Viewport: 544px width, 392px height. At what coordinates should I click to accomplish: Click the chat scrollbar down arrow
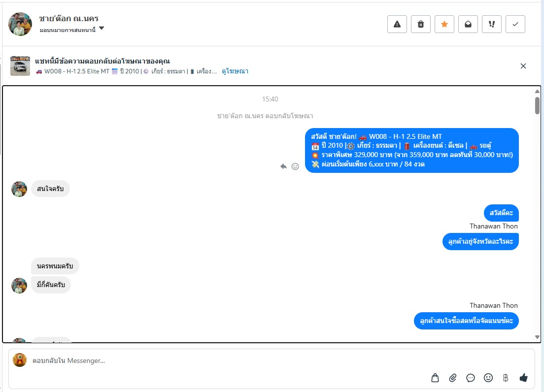click(537, 337)
